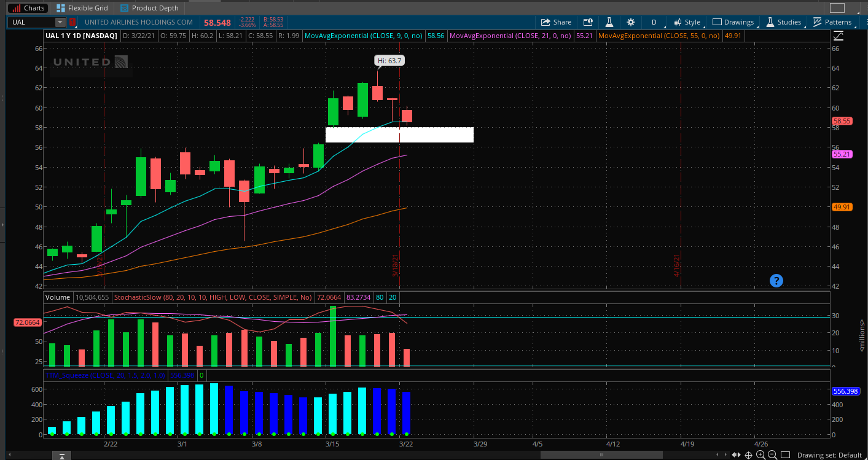The image size is (868, 460).
Task: Click the blue help question mark icon
Action: pyautogui.click(x=776, y=281)
